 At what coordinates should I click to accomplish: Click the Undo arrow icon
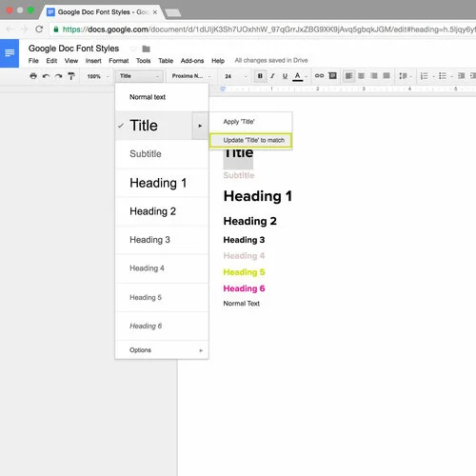(x=46, y=76)
